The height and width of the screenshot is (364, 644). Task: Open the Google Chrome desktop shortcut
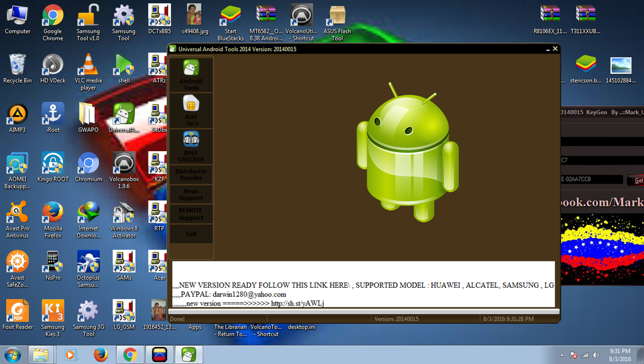point(53,23)
